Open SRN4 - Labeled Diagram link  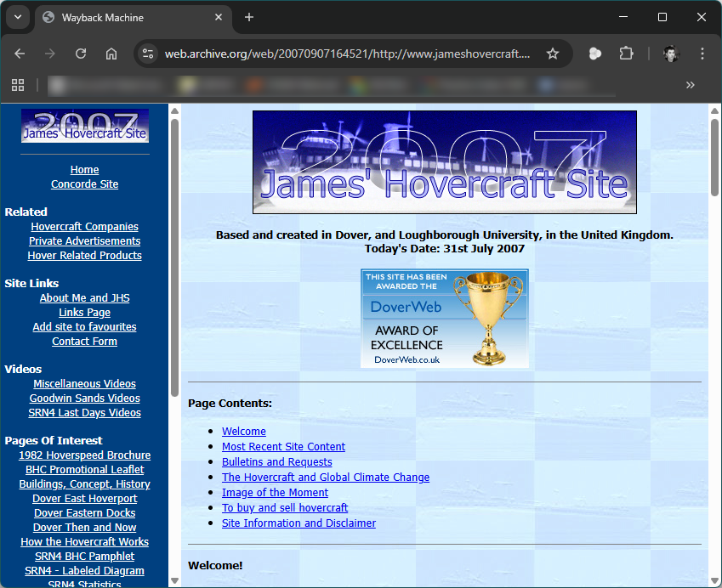click(x=85, y=571)
